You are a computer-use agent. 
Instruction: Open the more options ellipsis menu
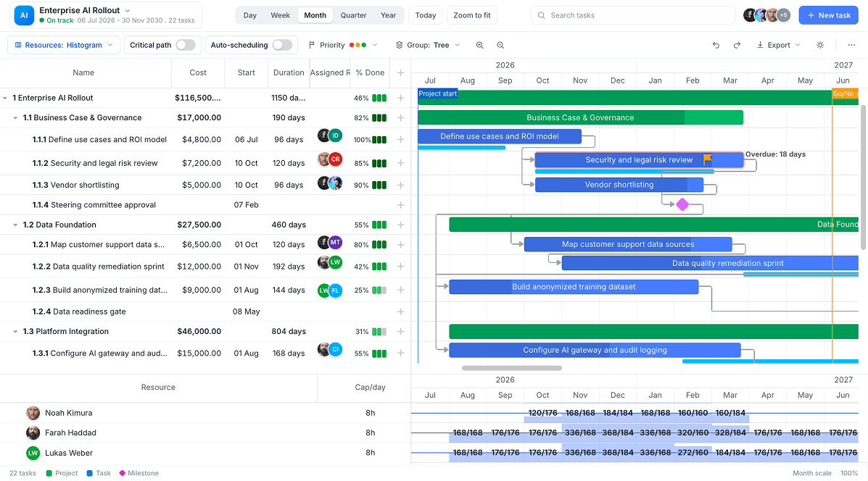pos(851,46)
